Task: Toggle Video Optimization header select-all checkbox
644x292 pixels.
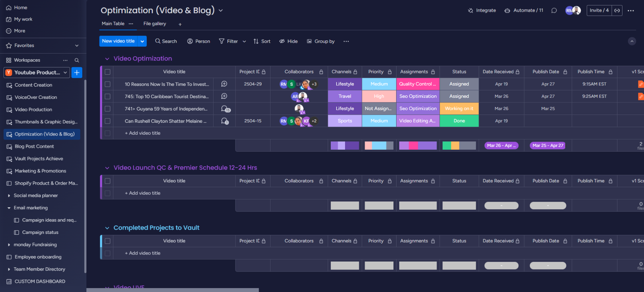Action: (107, 72)
